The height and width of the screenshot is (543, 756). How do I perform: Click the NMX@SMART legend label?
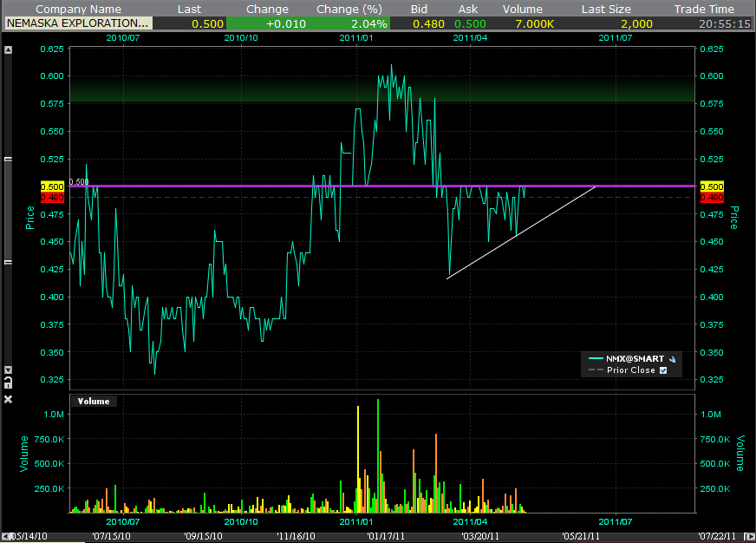[x=636, y=358]
